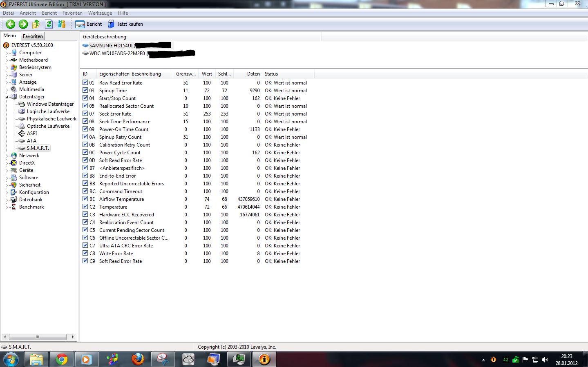588x367 pixels.
Task: Open the Bericht report wizard
Action: click(x=89, y=24)
